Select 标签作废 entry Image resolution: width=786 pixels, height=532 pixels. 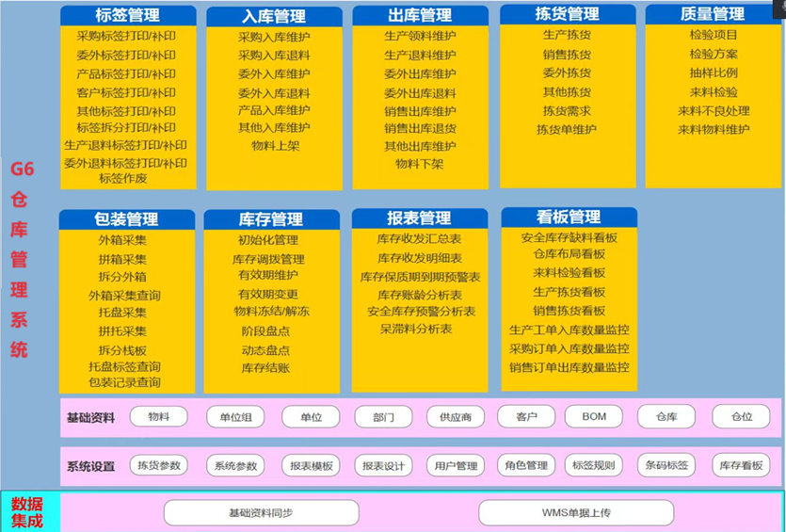123,178
